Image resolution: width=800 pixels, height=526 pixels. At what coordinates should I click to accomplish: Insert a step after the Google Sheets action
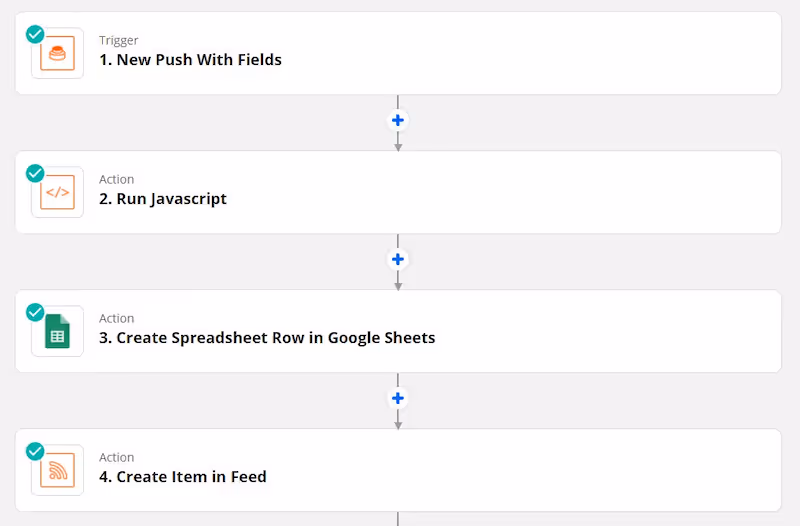[398, 398]
